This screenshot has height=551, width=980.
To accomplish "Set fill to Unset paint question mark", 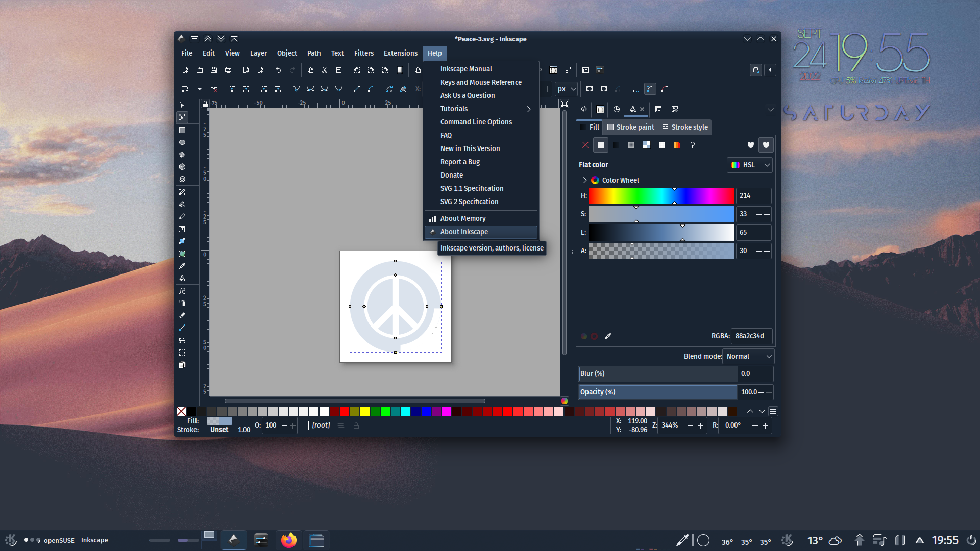I will pyautogui.click(x=693, y=145).
